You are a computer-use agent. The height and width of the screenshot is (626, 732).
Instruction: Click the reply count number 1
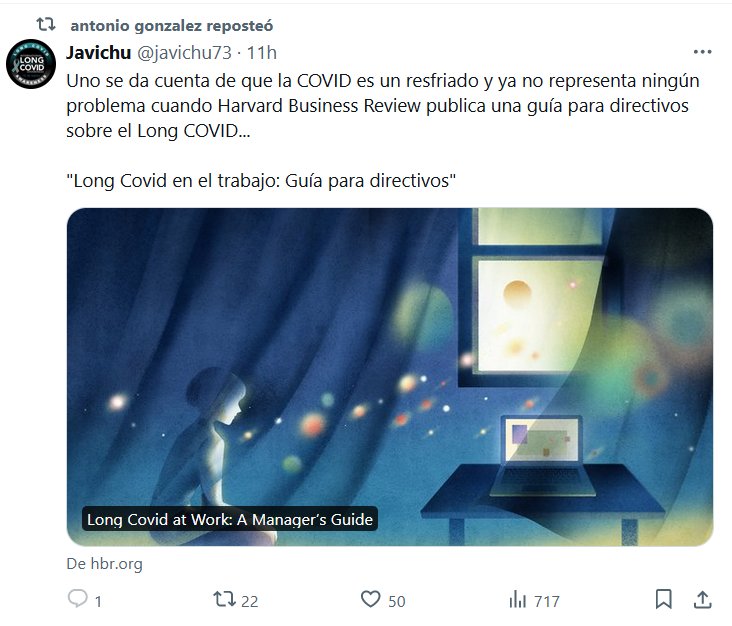(98, 601)
